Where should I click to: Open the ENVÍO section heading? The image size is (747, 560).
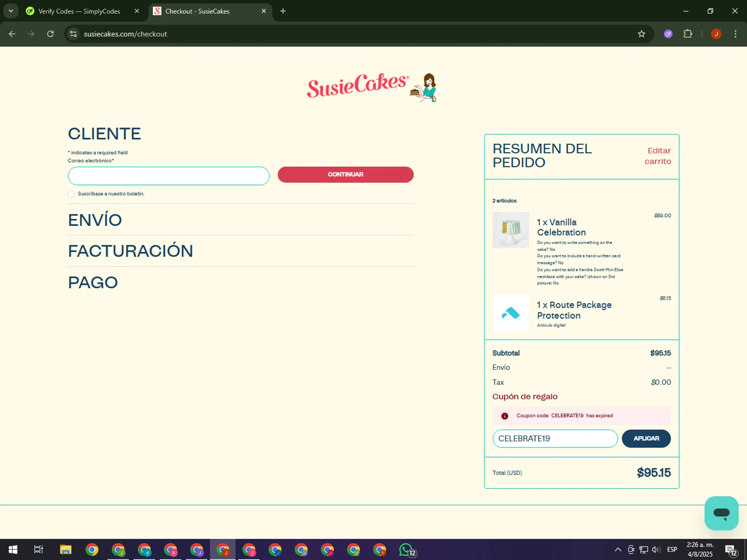click(x=95, y=220)
